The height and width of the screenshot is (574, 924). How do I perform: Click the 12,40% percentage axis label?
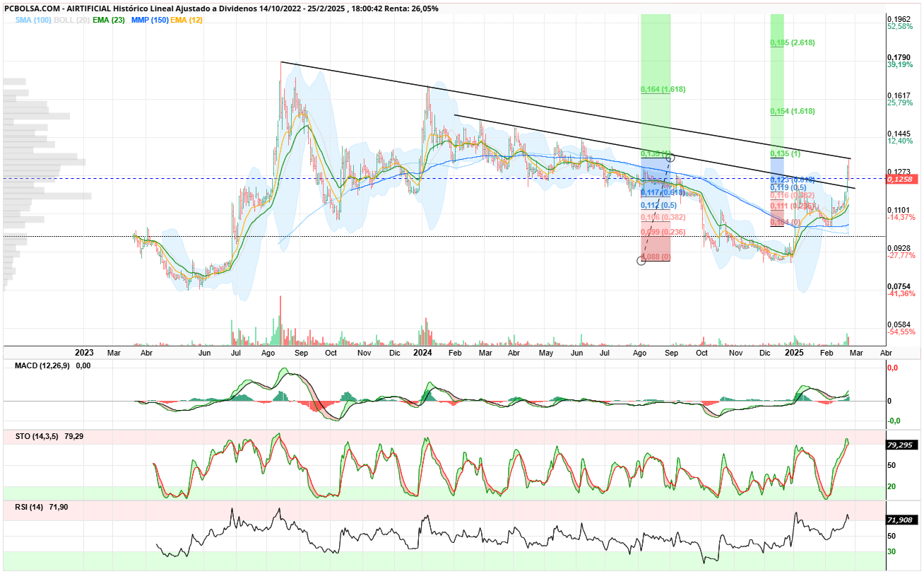(x=900, y=141)
